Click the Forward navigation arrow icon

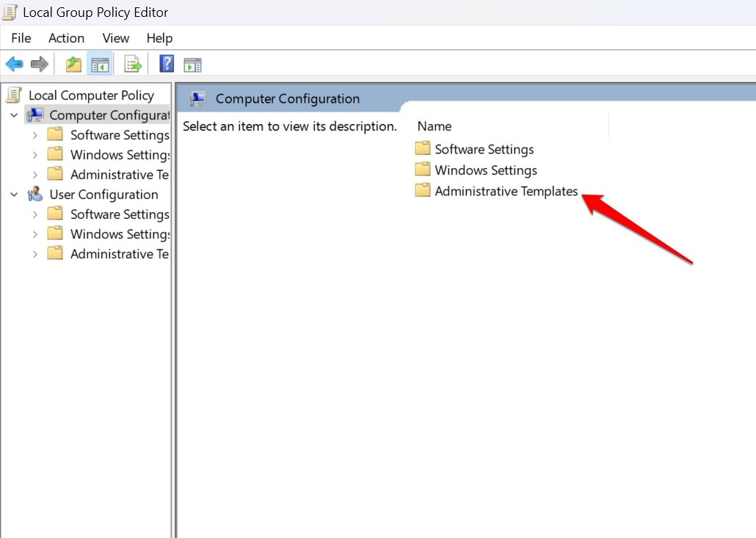[x=39, y=63]
